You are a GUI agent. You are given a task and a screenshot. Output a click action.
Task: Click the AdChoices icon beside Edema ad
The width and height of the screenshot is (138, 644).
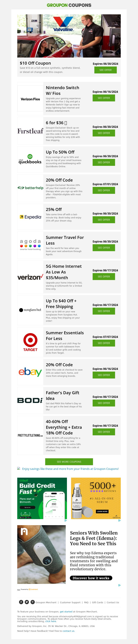(x=120, y=585)
